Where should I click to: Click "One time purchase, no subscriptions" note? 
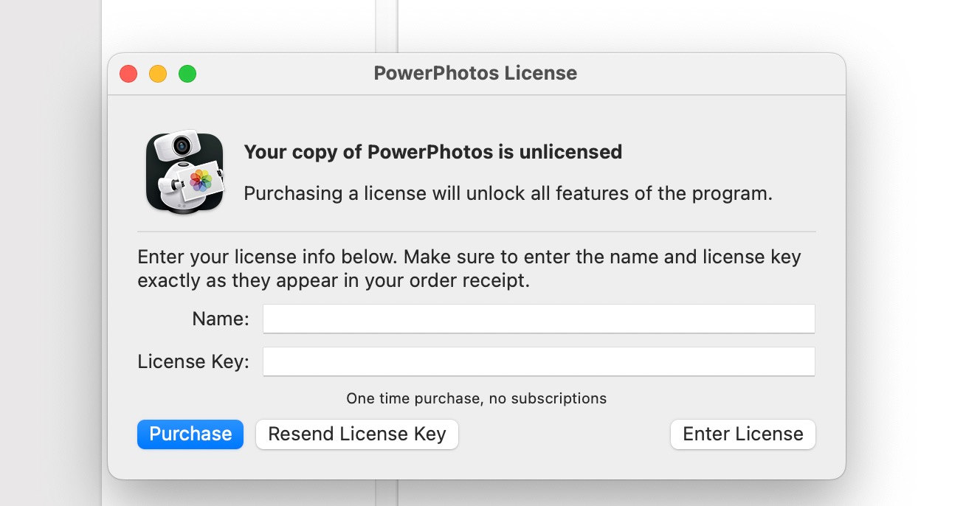[x=476, y=399]
